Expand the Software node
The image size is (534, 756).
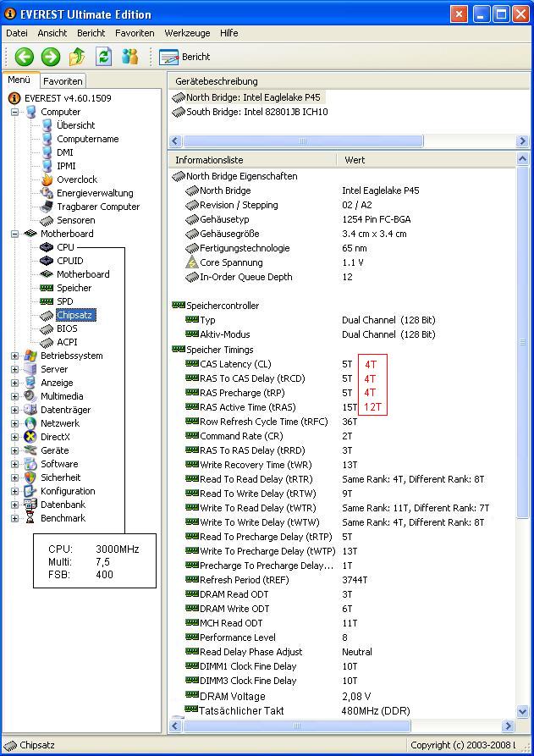[x=15, y=464]
